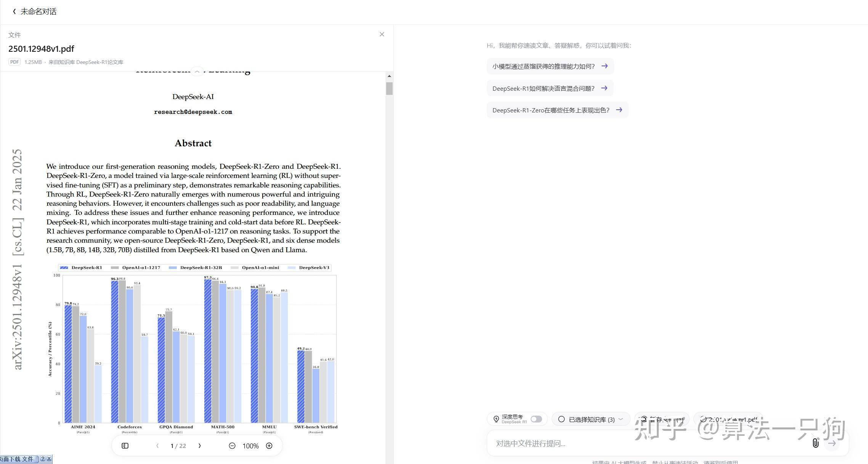868x464 pixels.
Task: Zoom in the PDF with the plus icon
Action: pyautogui.click(x=269, y=446)
